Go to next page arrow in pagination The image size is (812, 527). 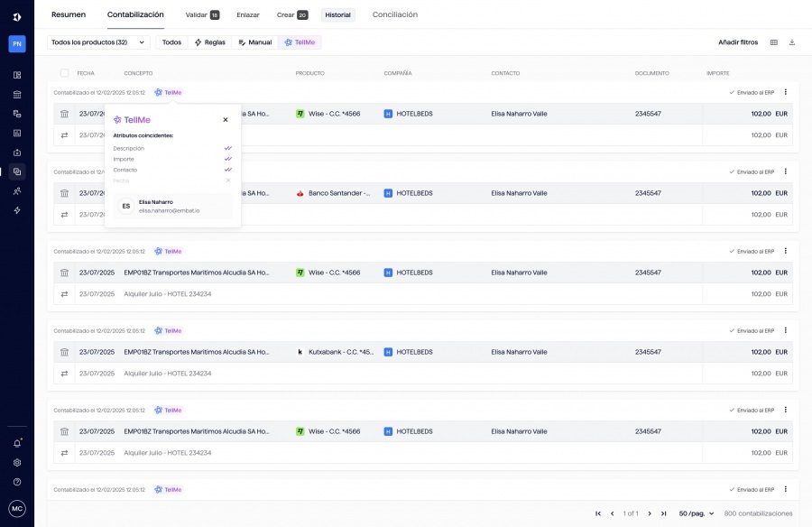pos(650,513)
